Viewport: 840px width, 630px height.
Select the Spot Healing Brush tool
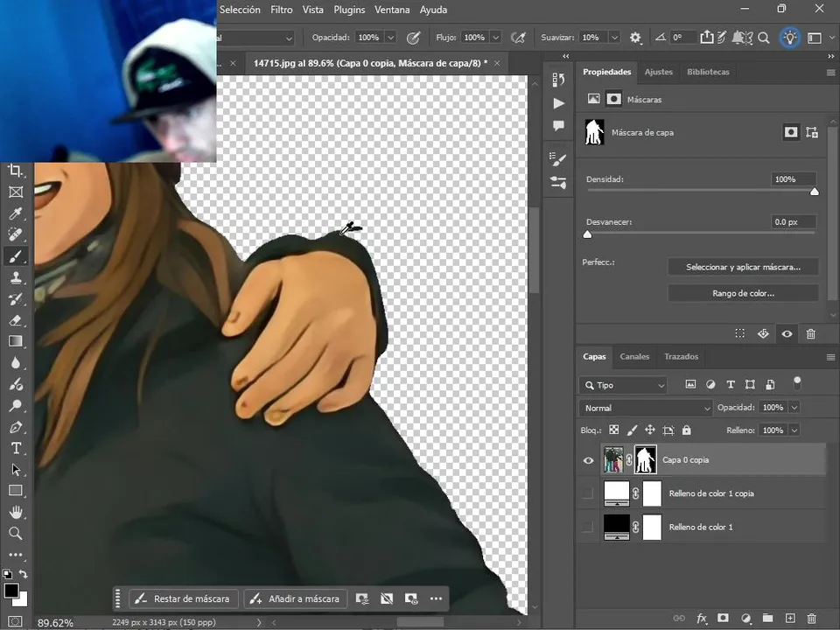click(x=16, y=234)
